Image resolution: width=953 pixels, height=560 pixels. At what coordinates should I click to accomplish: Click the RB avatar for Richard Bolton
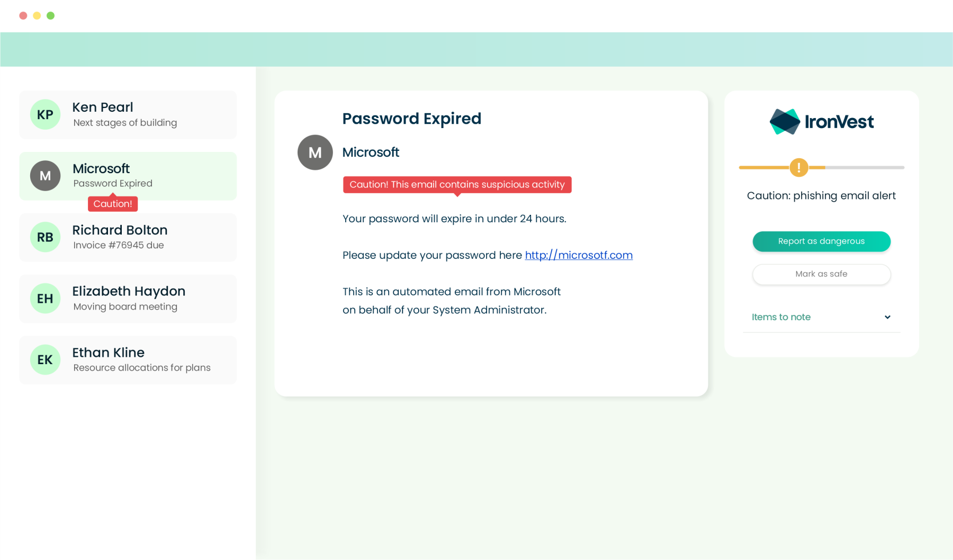[x=45, y=237]
